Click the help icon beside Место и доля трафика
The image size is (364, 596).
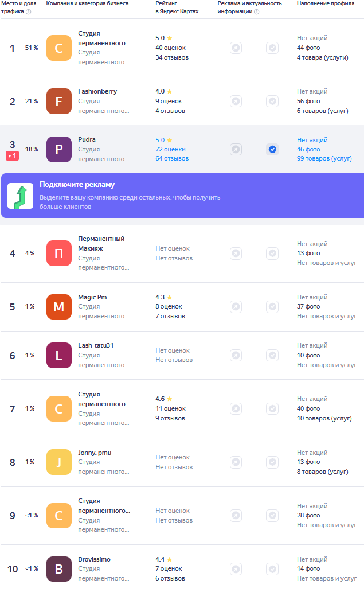(29, 12)
